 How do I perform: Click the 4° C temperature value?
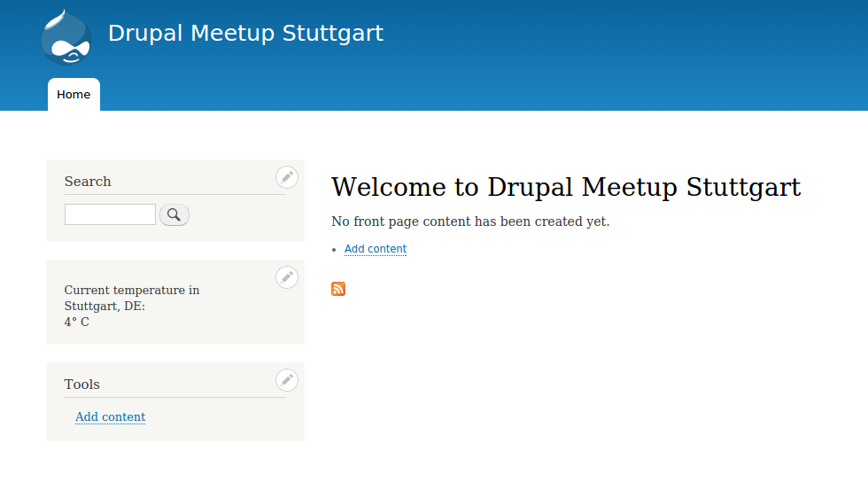pyautogui.click(x=76, y=322)
